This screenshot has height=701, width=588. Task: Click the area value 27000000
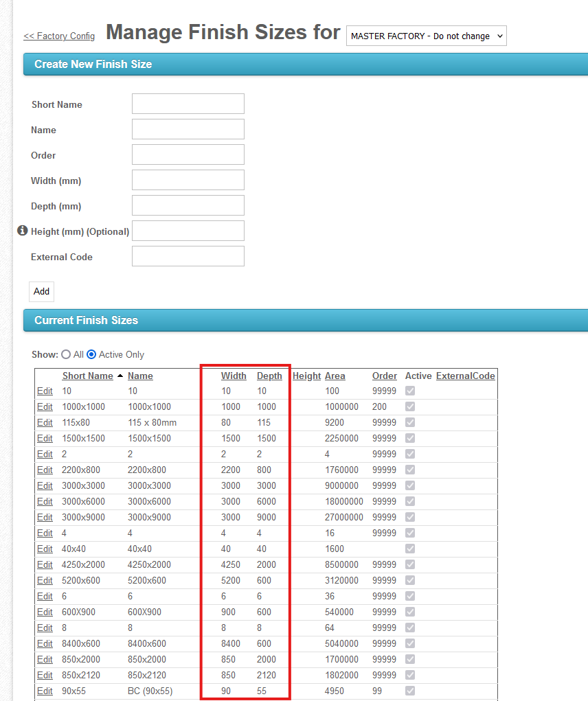pyautogui.click(x=344, y=517)
